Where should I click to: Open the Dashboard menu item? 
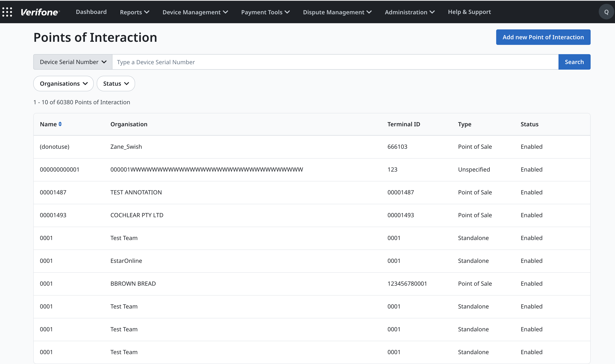tap(91, 12)
